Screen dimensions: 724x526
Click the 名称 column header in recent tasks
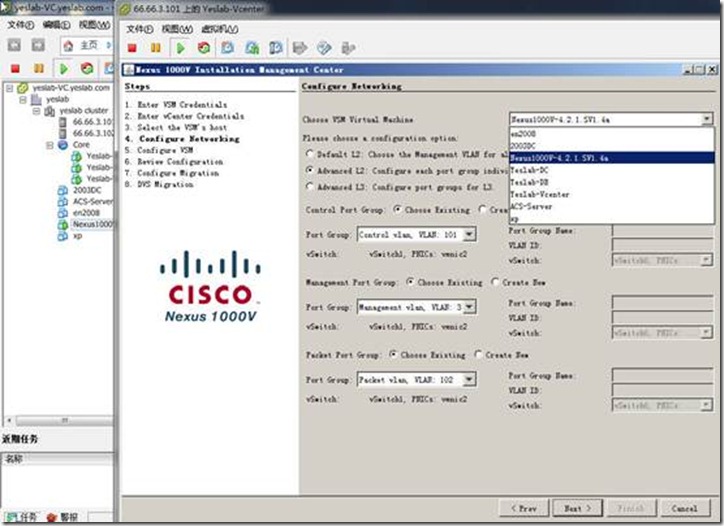(58, 459)
